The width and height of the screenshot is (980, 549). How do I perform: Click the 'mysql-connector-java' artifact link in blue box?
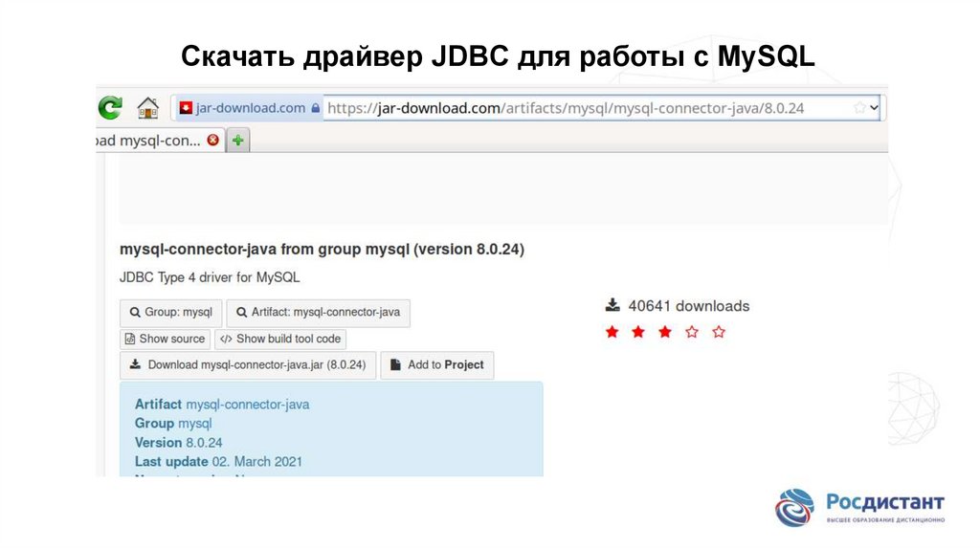pyautogui.click(x=248, y=405)
